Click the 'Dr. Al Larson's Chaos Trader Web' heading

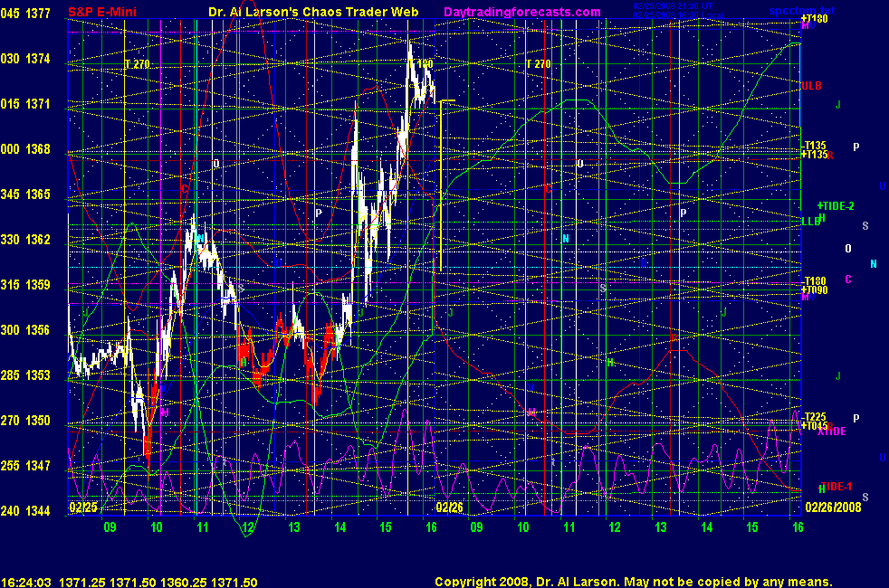coord(313,12)
